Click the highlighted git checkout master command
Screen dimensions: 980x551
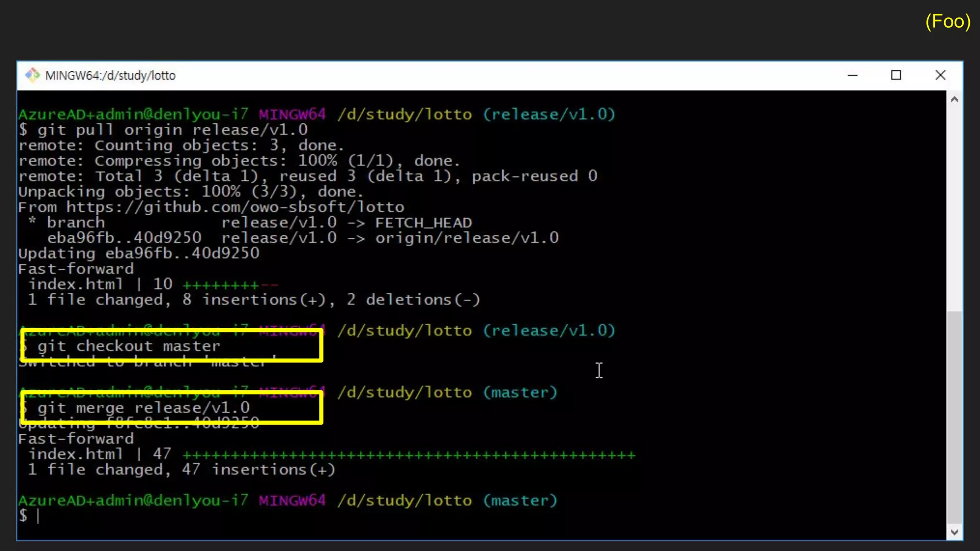pyautogui.click(x=129, y=346)
